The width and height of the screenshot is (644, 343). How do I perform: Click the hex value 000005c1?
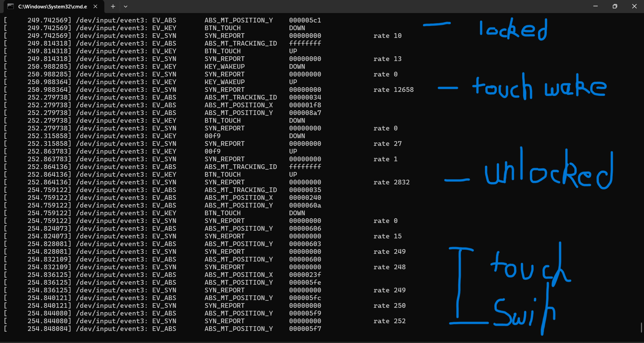pos(305,20)
